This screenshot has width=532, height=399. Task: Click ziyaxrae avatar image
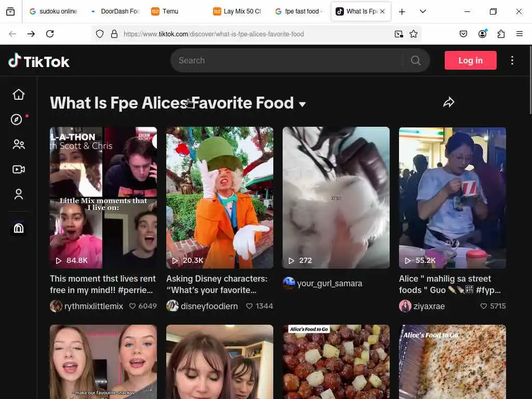click(x=405, y=306)
